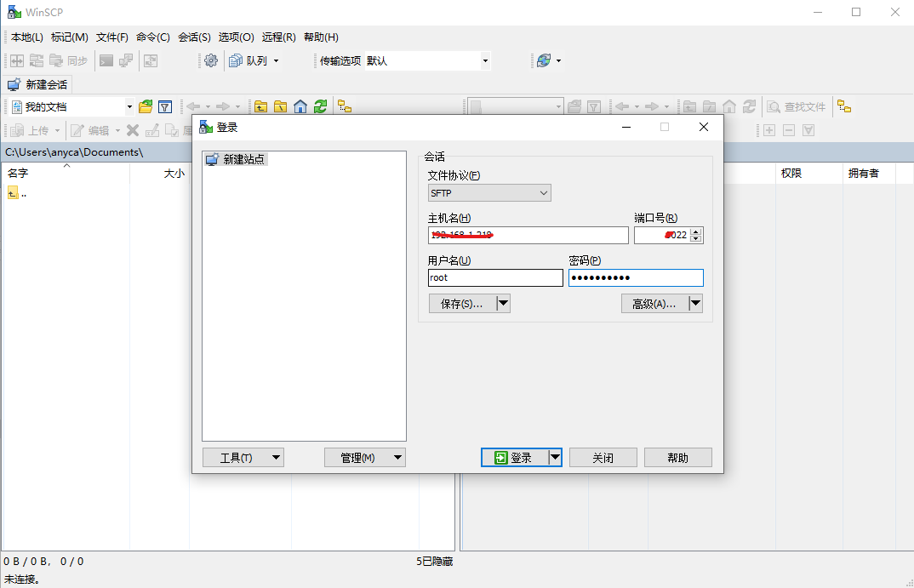Click the Upload (上传) icon

tap(18, 130)
